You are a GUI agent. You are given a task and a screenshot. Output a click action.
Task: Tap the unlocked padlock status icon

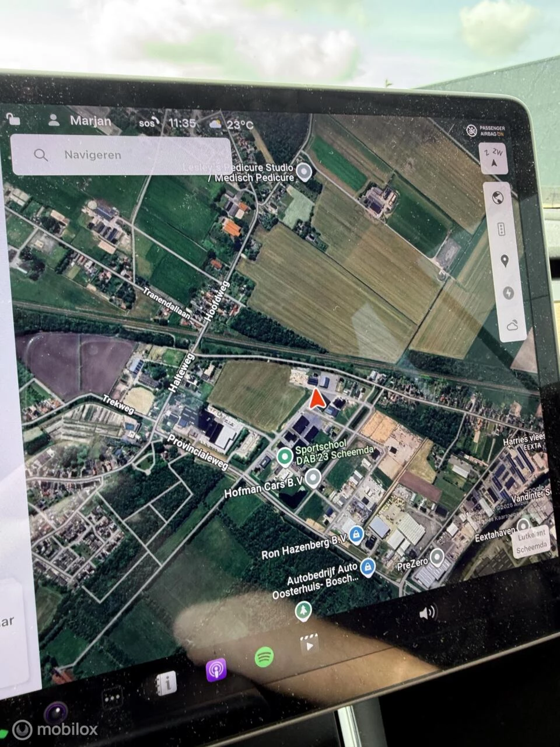pos(13,120)
